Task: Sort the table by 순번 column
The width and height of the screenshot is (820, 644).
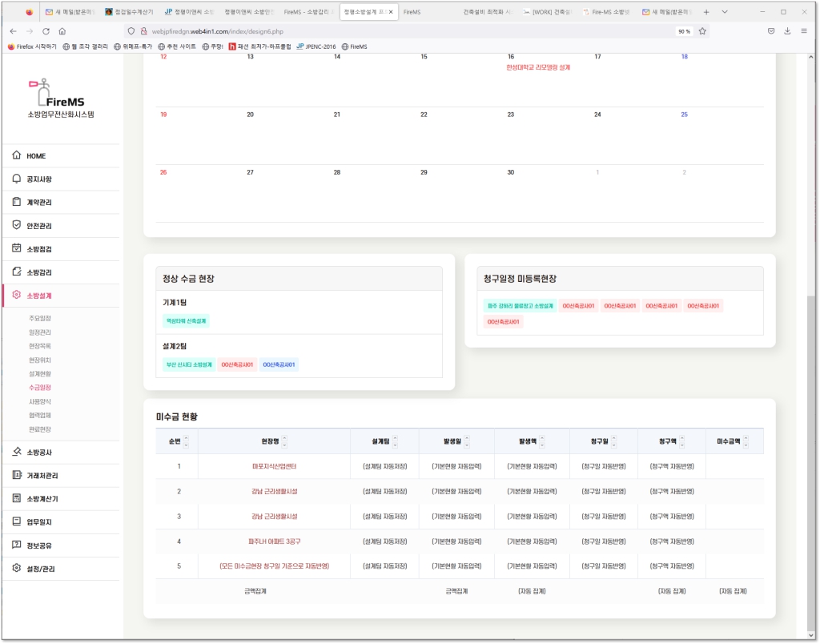Action: pyautogui.click(x=187, y=441)
